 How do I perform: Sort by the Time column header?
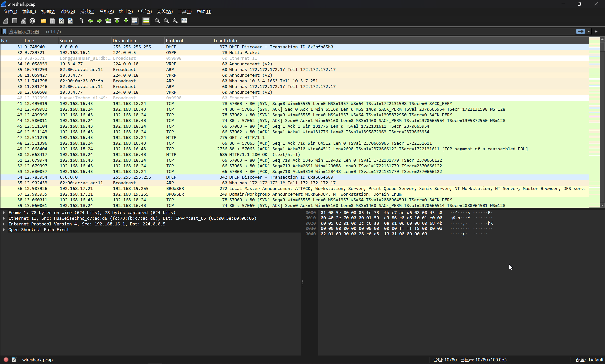point(40,40)
